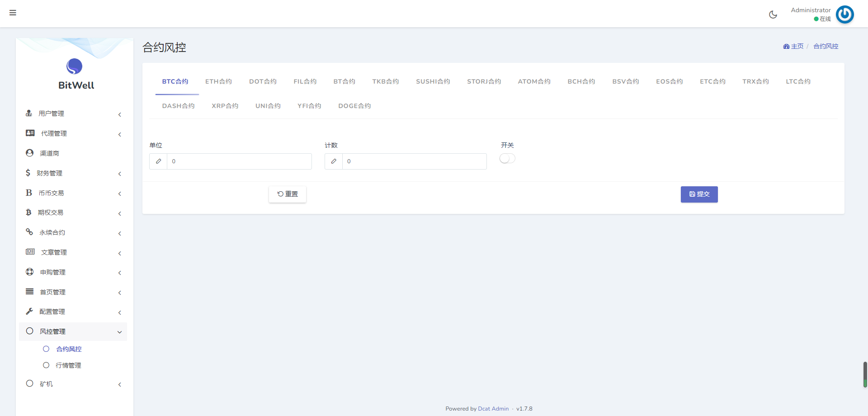This screenshot has height=416, width=868.
Task: Click the pencil icon beside 计数 field
Action: coord(334,161)
